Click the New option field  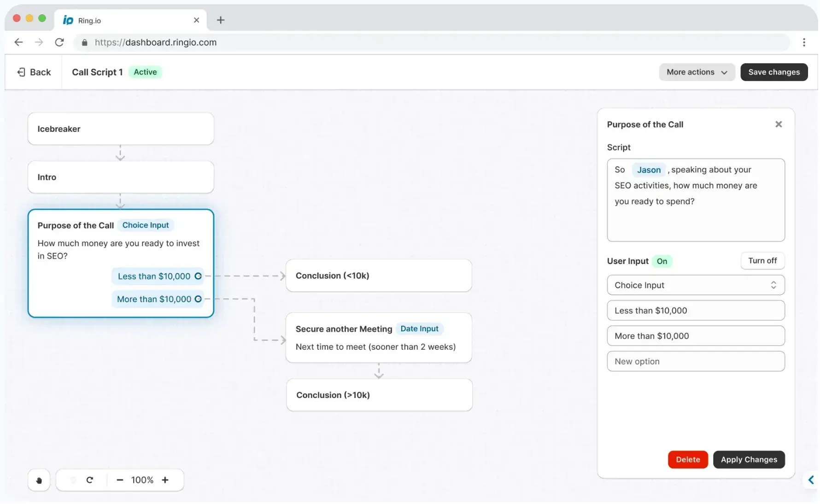[696, 361]
